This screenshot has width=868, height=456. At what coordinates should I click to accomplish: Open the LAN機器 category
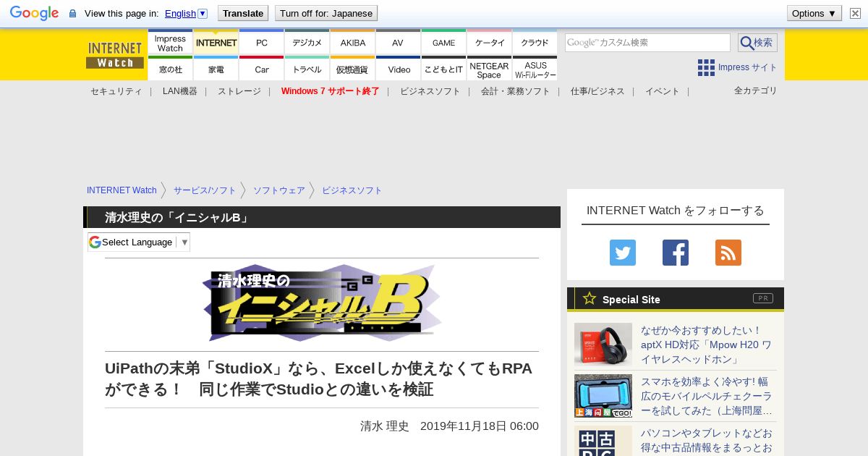pyautogui.click(x=180, y=91)
